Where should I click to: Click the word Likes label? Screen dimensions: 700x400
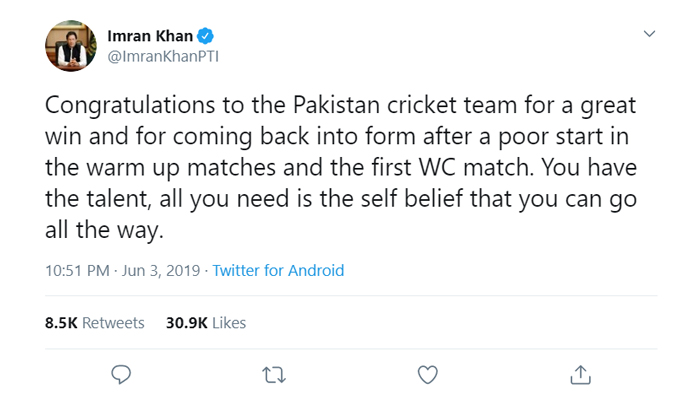click(229, 323)
